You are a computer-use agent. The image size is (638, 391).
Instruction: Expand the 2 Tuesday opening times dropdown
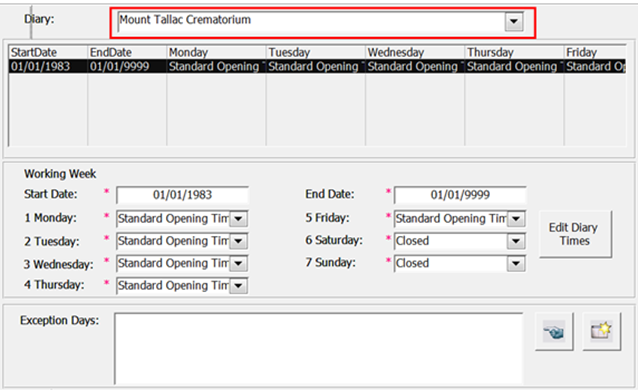pyautogui.click(x=238, y=241)
